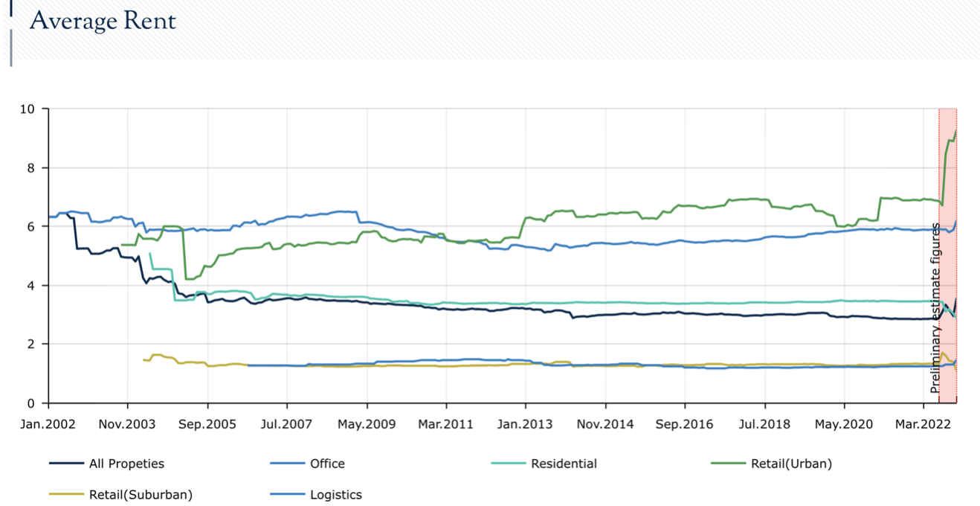The width and height of the screenshot is (980, 506).
Task: Select the Jul.2018 x-axis label
Action: (x=764, y=425)
